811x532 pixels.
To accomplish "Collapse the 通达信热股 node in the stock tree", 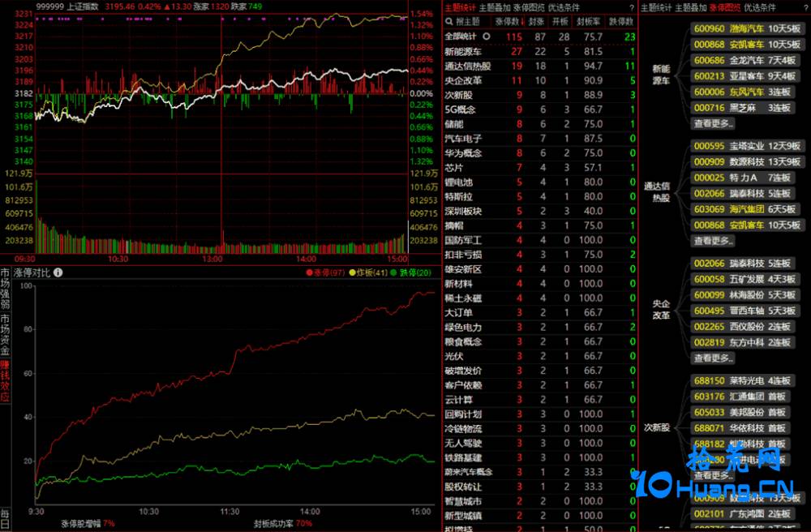I will pos(657,192).
